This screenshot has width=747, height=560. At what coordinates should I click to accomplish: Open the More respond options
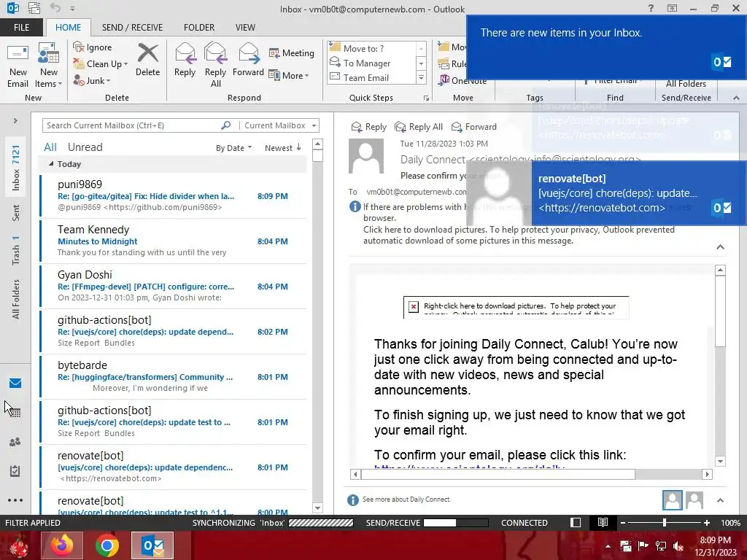click(x=289, y=75)
